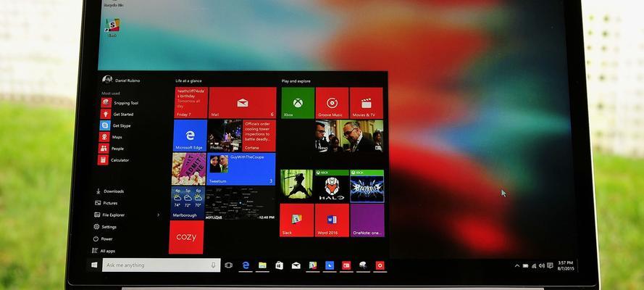Open the Store shopping bag taskbar icon
The height and width of the screenshot is (290, 644).
(x=280, y=265)
